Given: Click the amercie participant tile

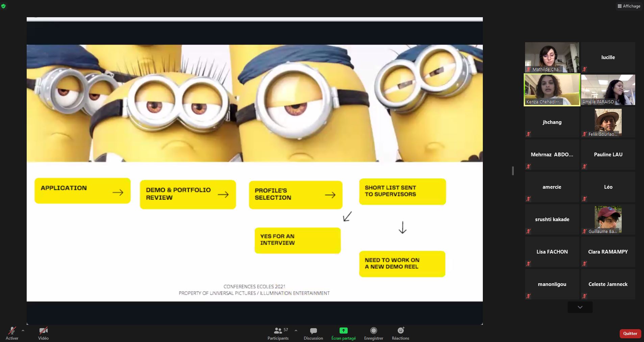Looking at the screenshot, I should tap(552, 187).
